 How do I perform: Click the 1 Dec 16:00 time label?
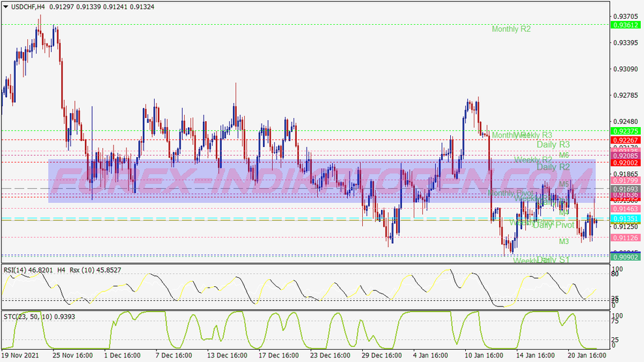[123, 355]
